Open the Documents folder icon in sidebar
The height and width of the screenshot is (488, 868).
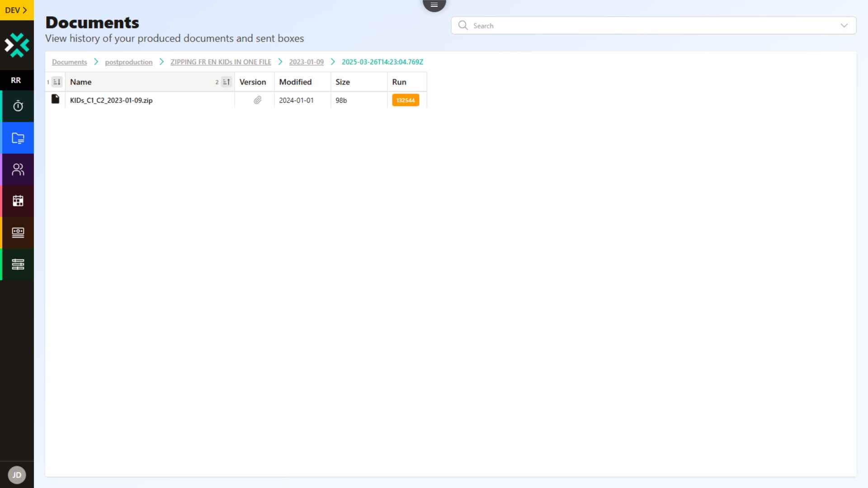pos(18,138)
